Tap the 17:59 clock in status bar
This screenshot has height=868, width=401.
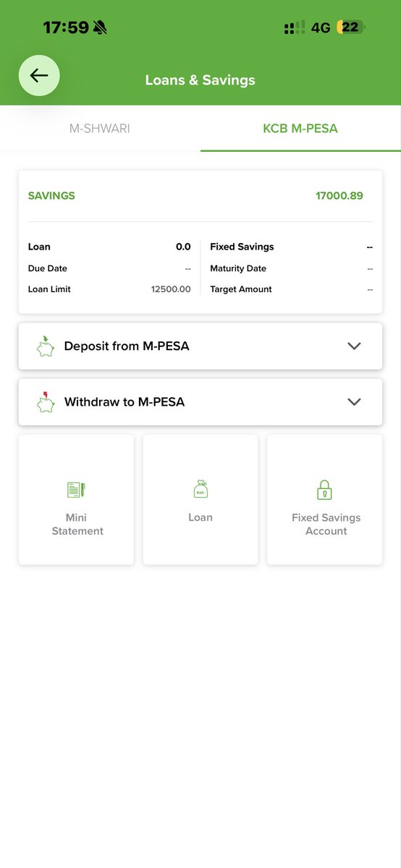coord(66,27)
